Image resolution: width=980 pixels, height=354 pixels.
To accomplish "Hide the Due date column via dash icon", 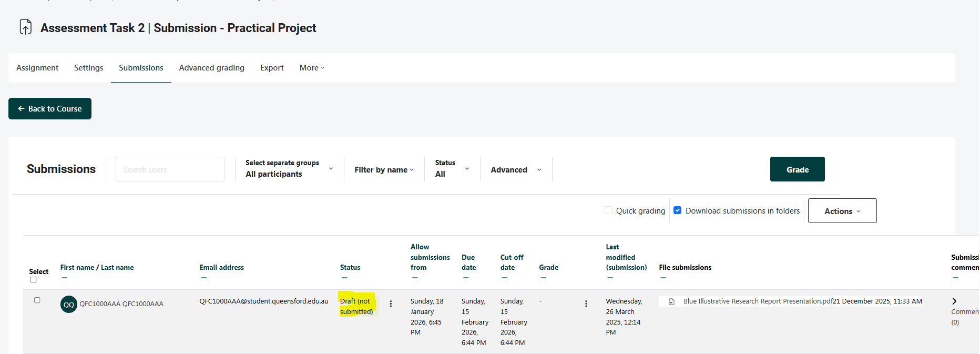I will 466,278.
